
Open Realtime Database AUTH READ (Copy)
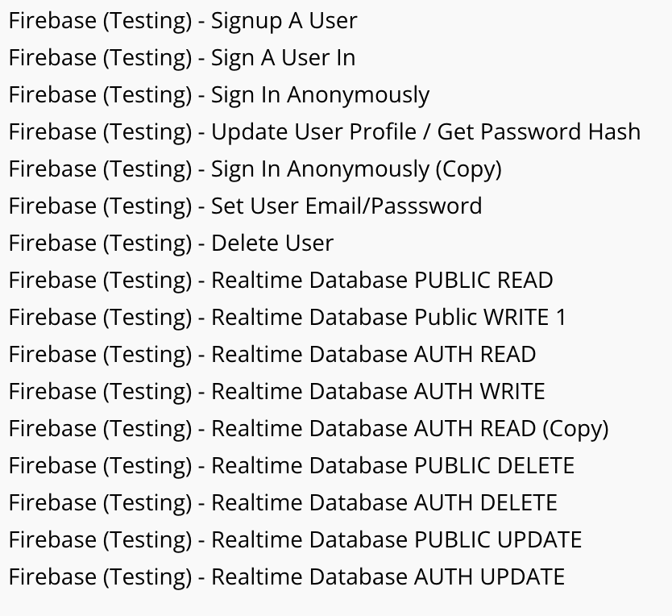(309, 429)
